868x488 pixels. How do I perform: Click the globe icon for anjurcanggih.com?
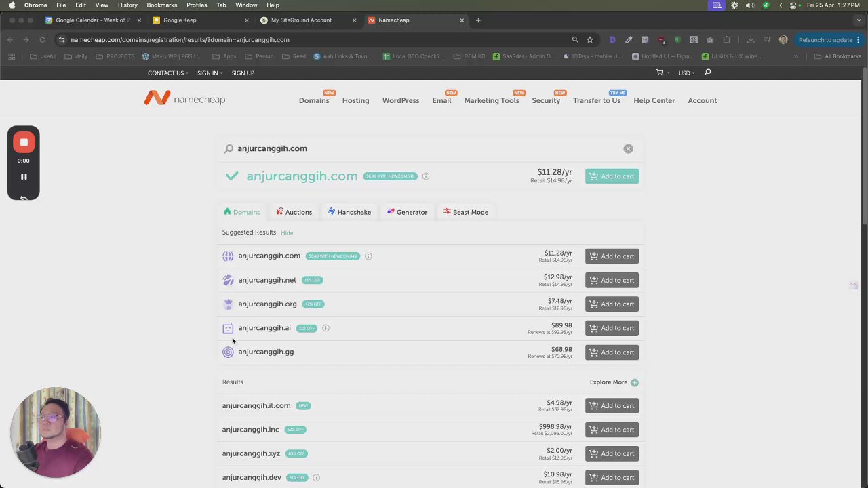[228, 256]
